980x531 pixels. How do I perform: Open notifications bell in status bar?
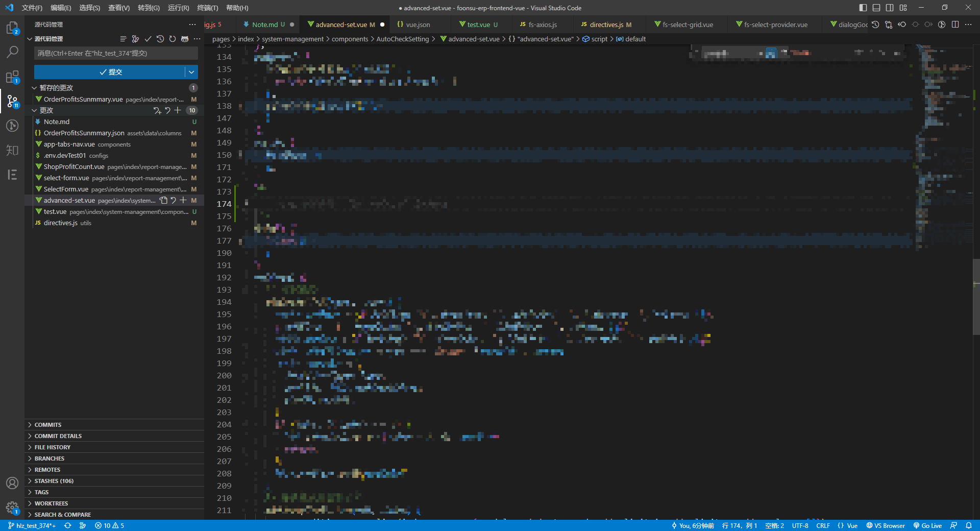[x=969, y=525]
